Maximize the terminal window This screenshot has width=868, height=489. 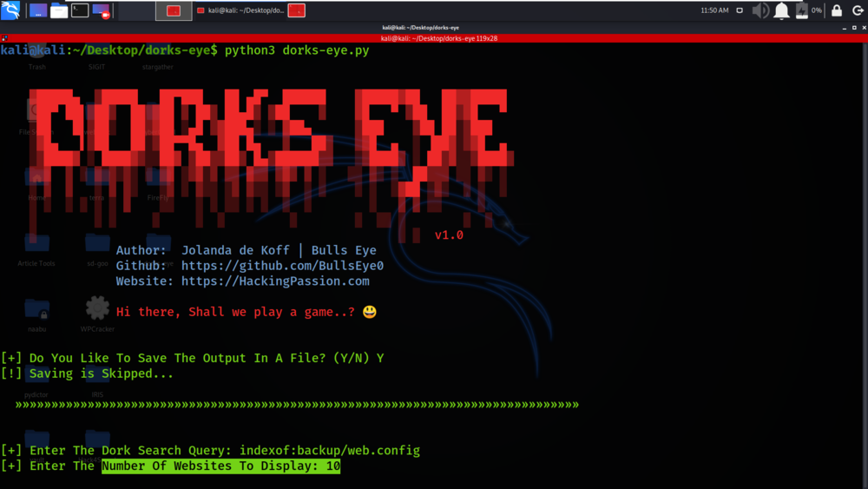coord(854,28)
